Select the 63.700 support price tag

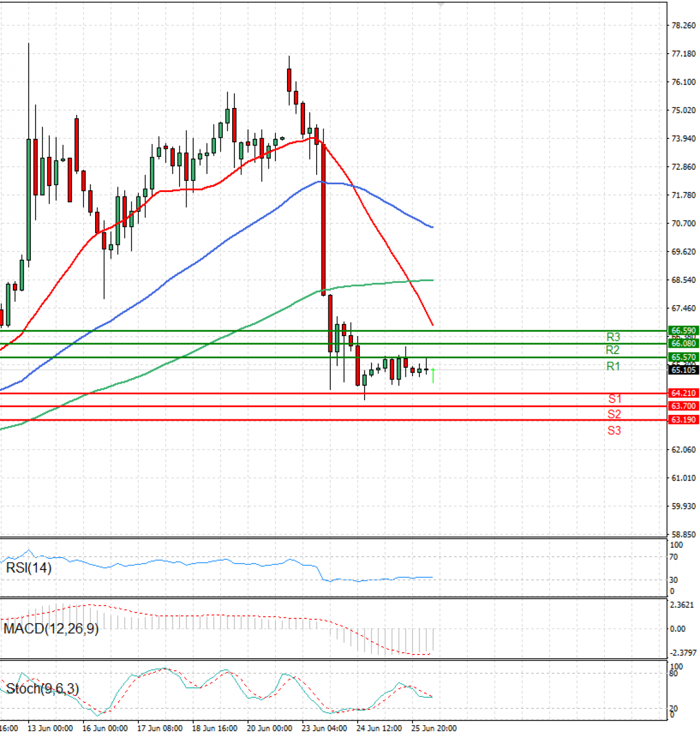682,406
